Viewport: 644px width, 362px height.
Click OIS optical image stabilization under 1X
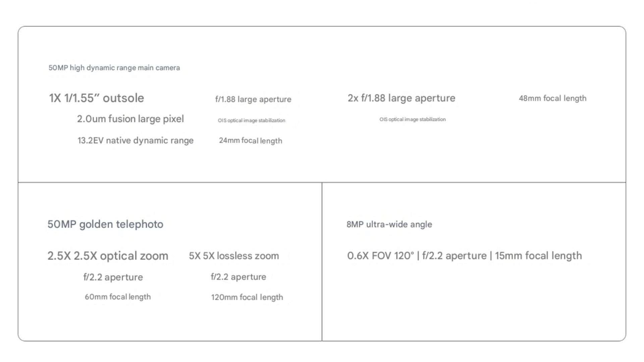(x=252, y=120)
